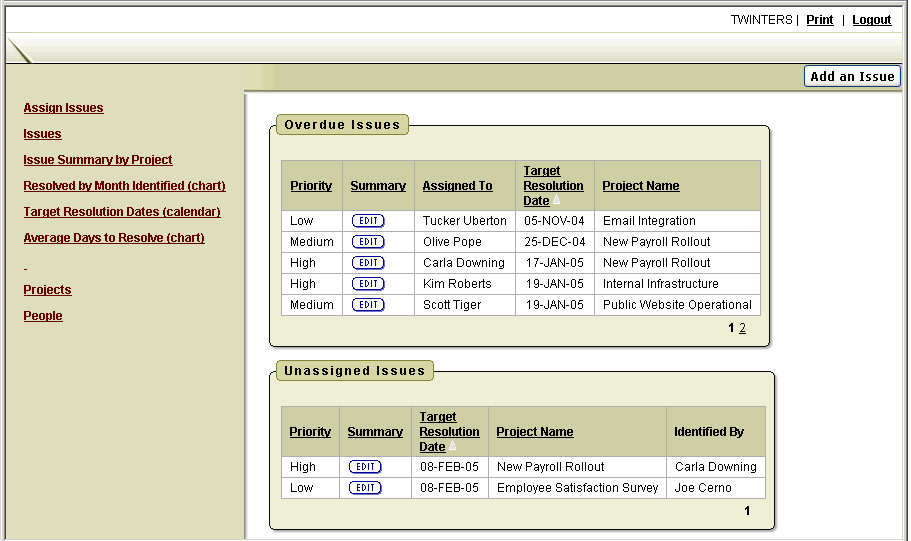The height and width of the screenshot is (541, 911).
Task: Click Edit icon for Kim Roberts' issue
Action: 368,284
